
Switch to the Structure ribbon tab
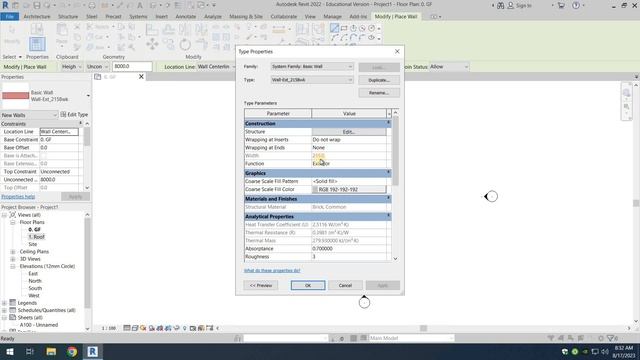68,17
